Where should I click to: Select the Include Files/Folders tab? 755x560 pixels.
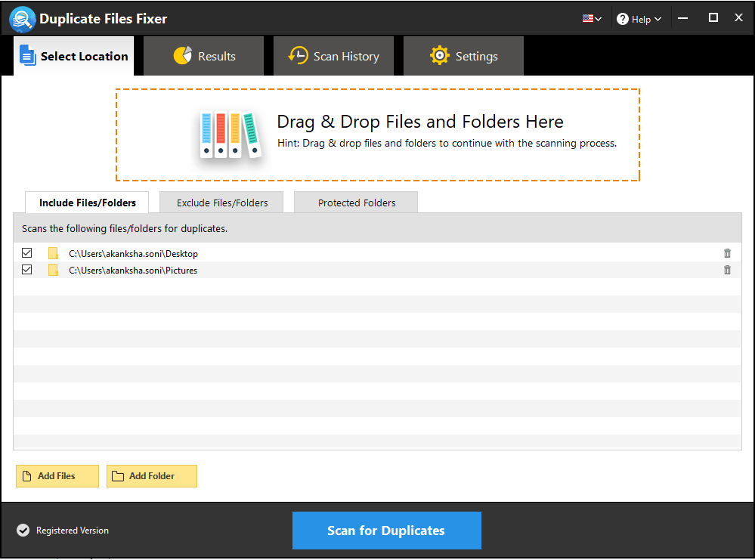pos(87,203)
